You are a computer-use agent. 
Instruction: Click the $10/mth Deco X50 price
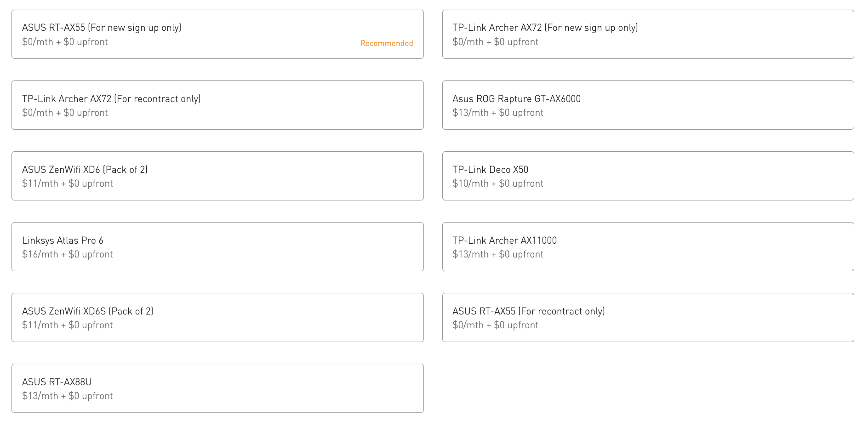(498, 183)
